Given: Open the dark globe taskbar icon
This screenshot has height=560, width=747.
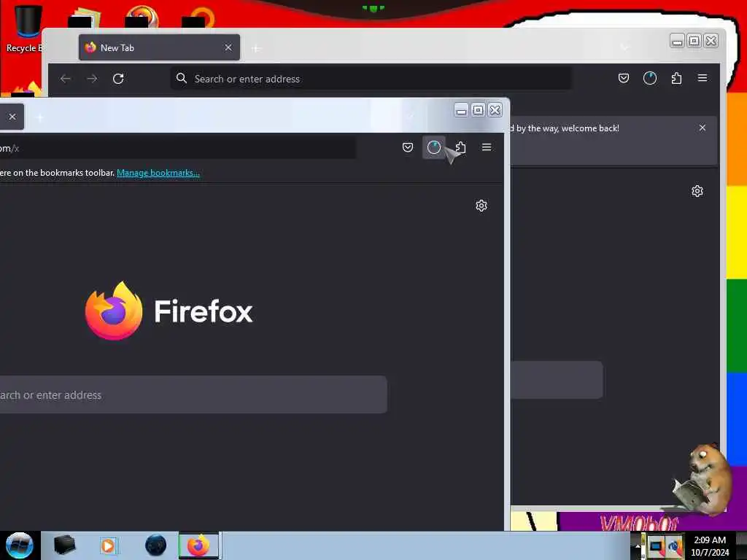Looking at the screenshot, I should tap(156, 545).
